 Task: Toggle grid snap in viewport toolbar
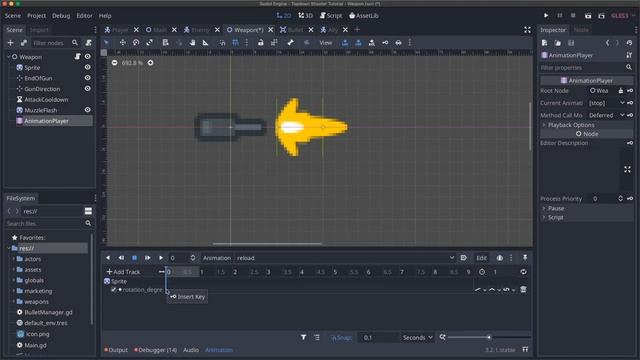tap(235, 42)
